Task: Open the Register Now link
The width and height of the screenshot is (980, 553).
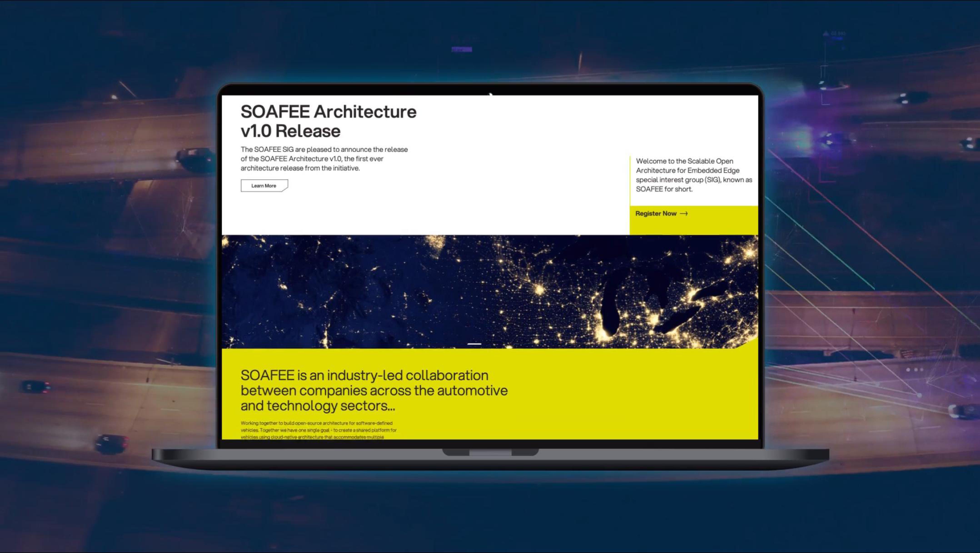Action: tap(661, 213)
